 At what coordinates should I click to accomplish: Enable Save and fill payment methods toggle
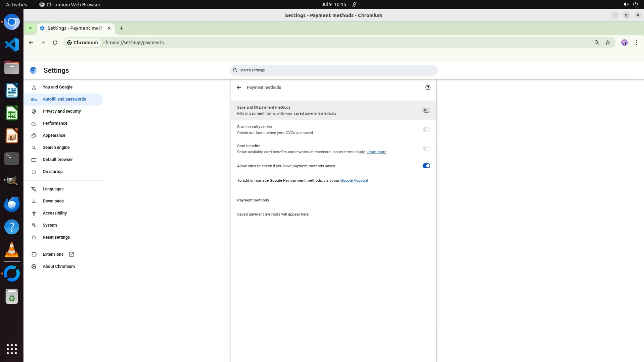point(426,110)
